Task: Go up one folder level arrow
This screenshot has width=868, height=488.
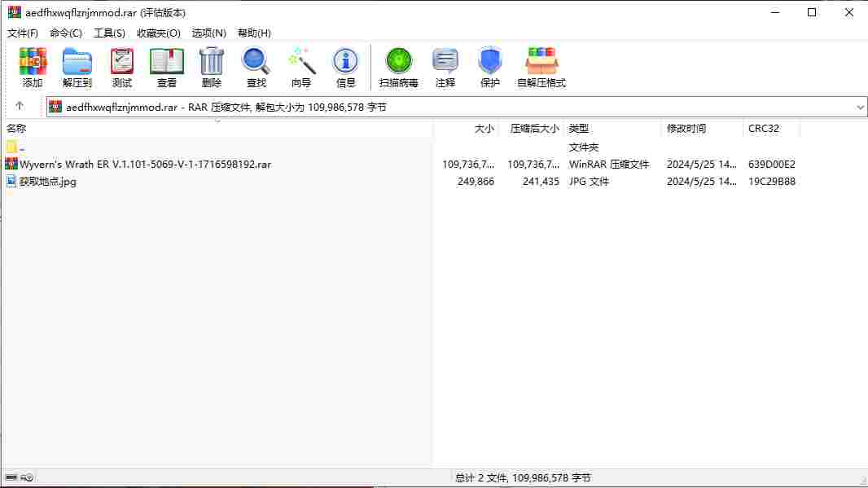Action: coord(20,106)
